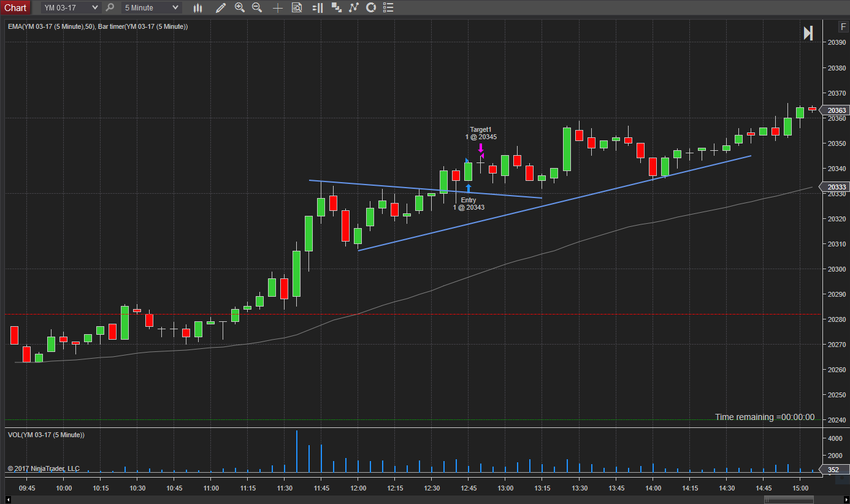Screen dimensions: 850x504
Task: Click the 20300 price axis label
Action: [837, 269]
